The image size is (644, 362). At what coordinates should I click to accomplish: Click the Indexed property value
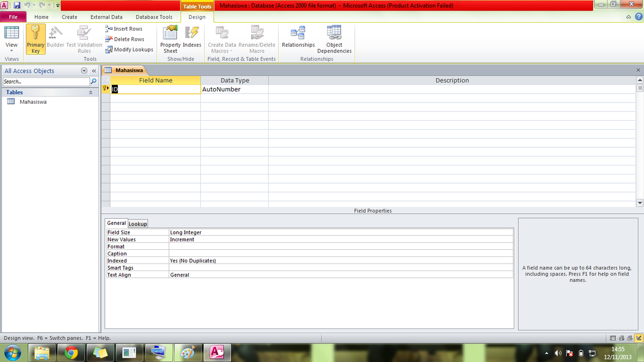[x=341, y=260]
